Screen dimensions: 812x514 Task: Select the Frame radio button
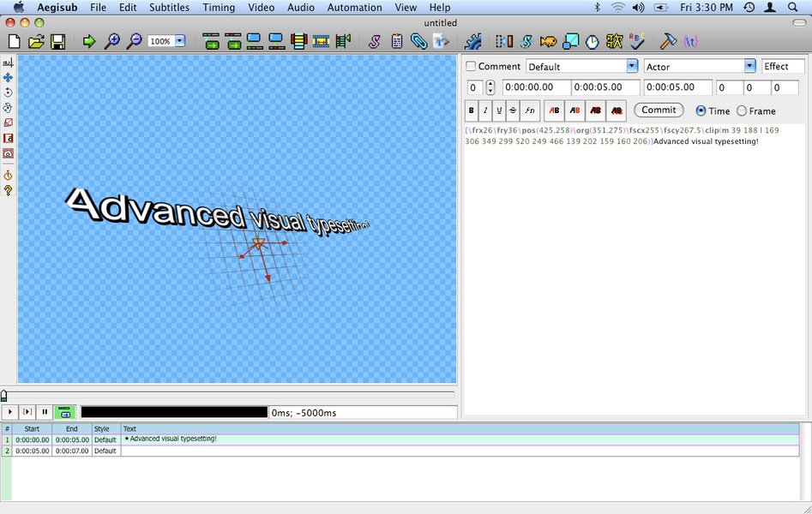coord(742,111)
